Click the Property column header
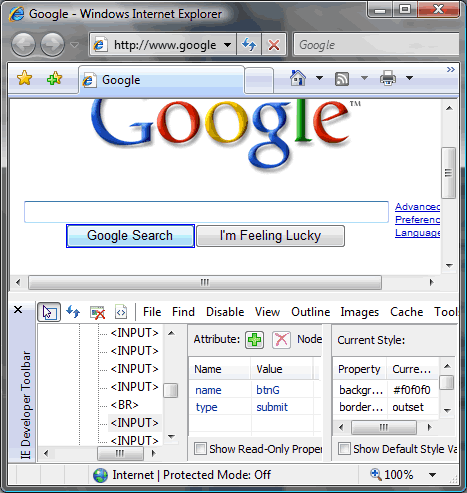467x493 pixels. click(x=360, y=369)
